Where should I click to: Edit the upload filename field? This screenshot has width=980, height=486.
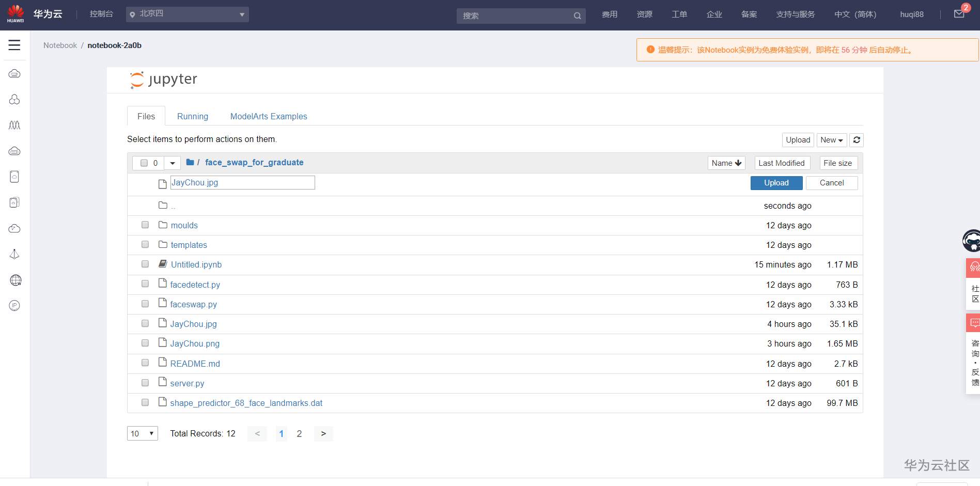click(x=243, y=182)
